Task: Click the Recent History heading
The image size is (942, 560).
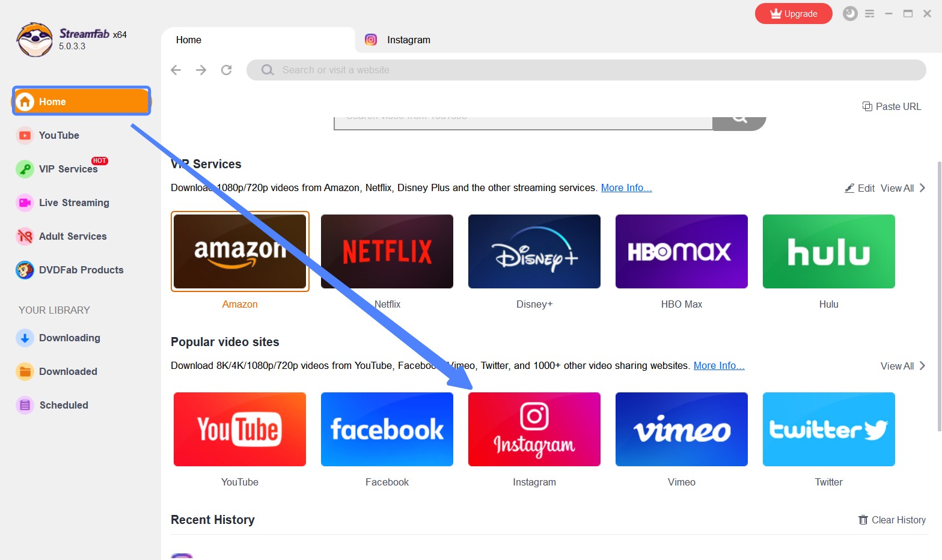Action: click(213, 520)
